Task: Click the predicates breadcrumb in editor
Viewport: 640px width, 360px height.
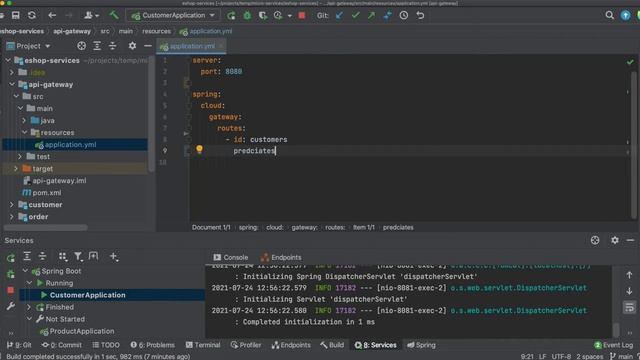Action: (398, 227)
